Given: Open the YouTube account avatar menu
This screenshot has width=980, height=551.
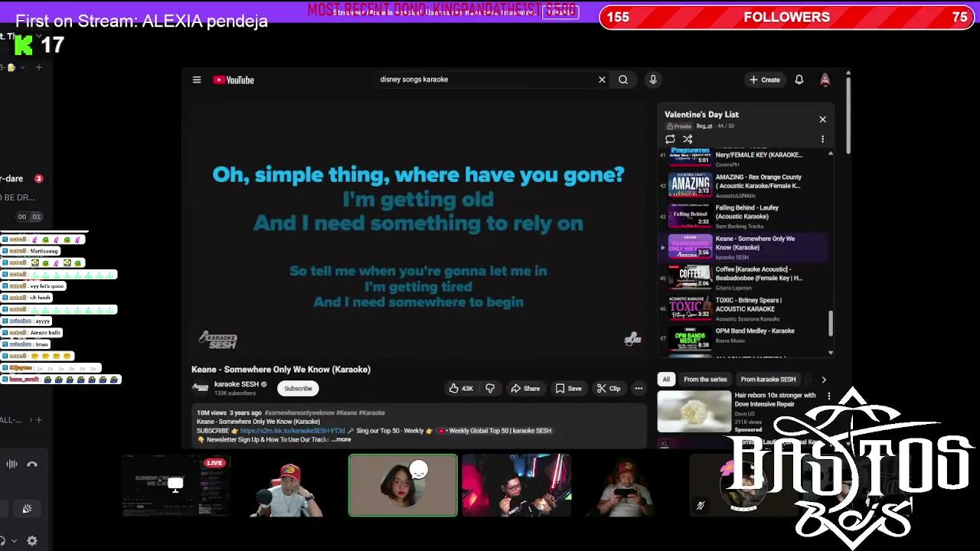Looking at the screenshot, I should (x=825, y=80).
